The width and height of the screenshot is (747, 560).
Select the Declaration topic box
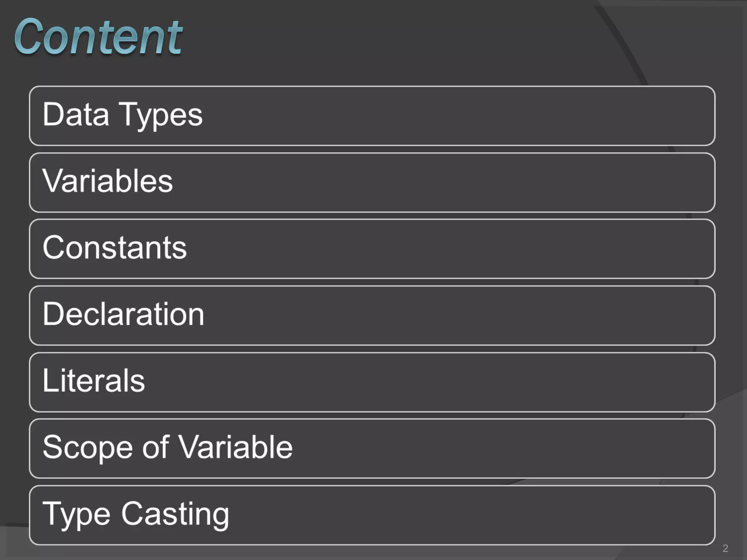pos(372,315)
